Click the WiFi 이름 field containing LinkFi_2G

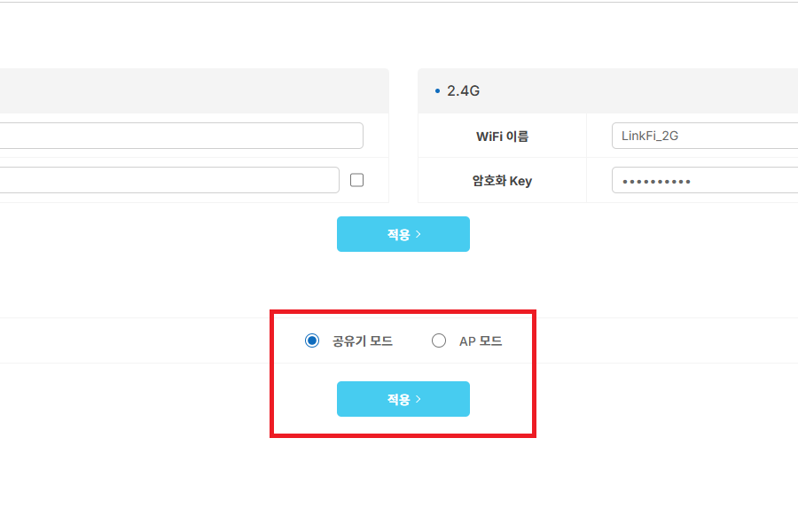[705, 136]
